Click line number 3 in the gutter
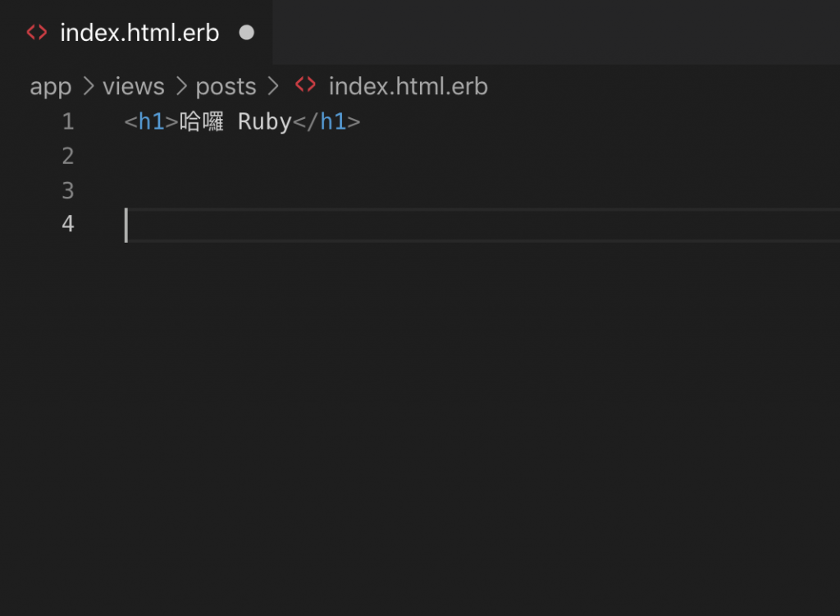Viewport: 840px width, 616px height. [68, 190]
